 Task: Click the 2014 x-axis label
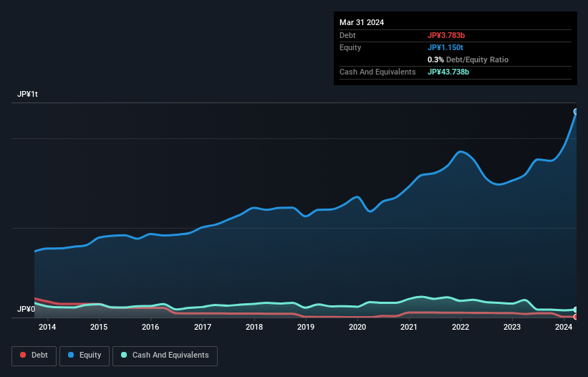coord(47,327)
